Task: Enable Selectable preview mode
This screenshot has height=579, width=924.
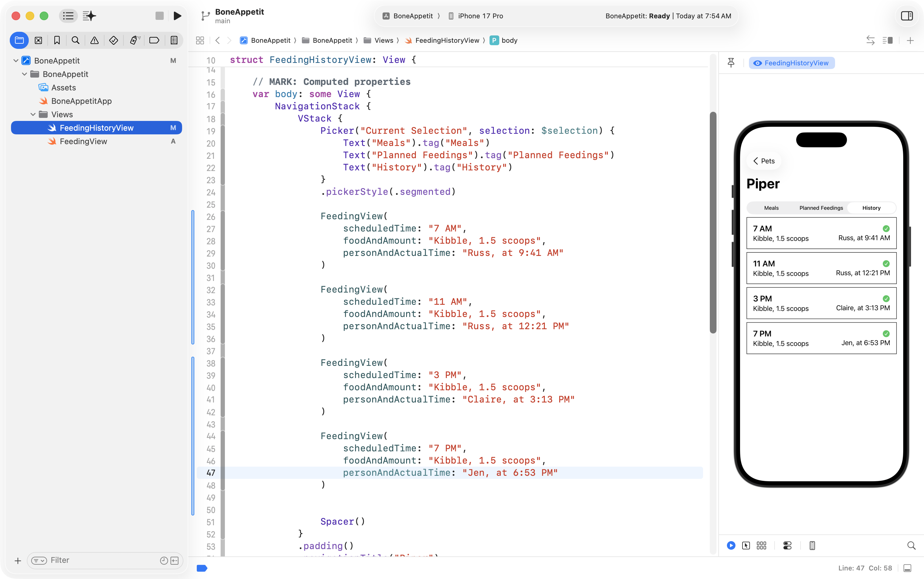Action: point(746,545)
